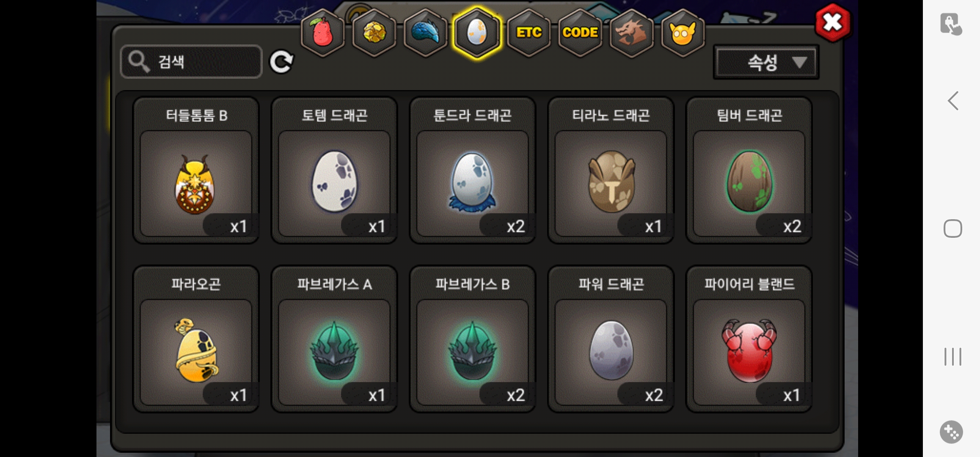Select the 파이어리 블랜드 red egg

[749, 339]
